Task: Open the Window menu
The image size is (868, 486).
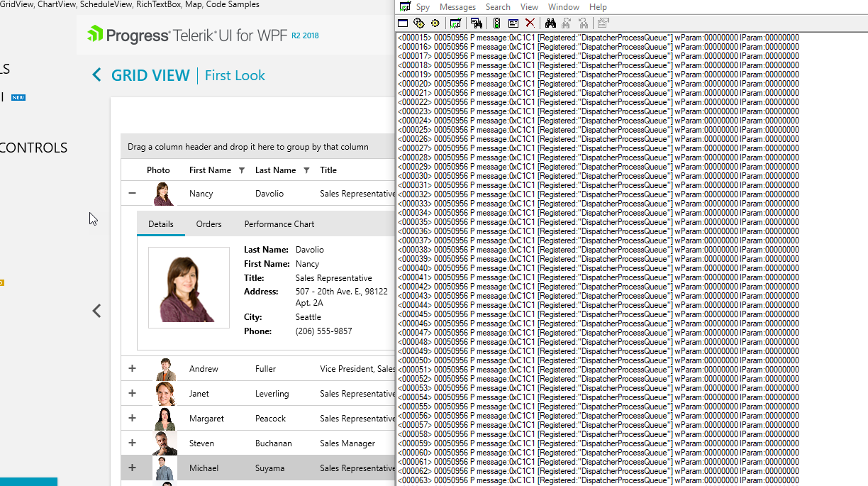Action: point(564,6)
